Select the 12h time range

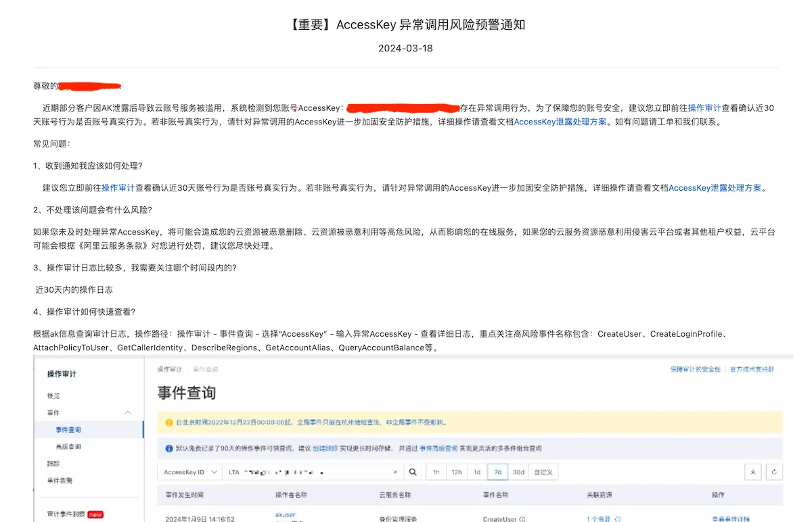pyautogui.click(x=457, y=472)
